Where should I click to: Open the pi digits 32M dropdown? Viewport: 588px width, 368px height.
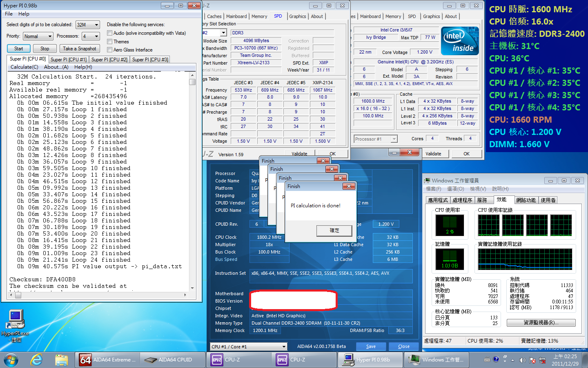(88, 25)
